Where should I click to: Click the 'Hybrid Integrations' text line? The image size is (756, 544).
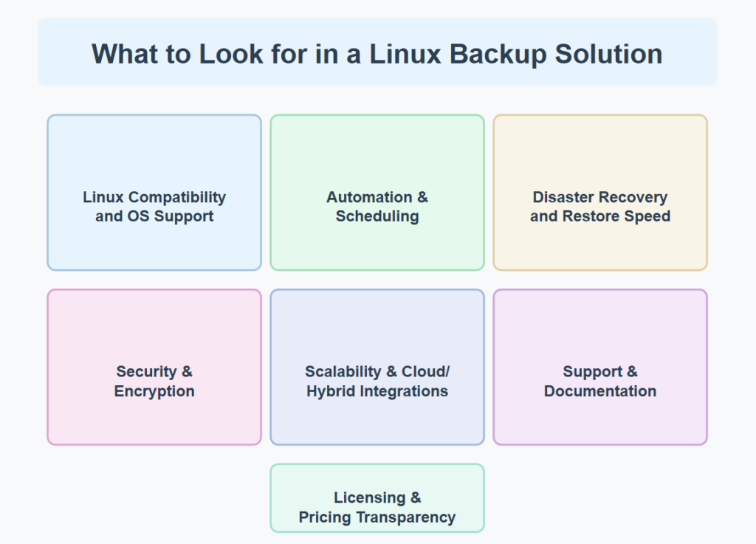coord(377,391)
